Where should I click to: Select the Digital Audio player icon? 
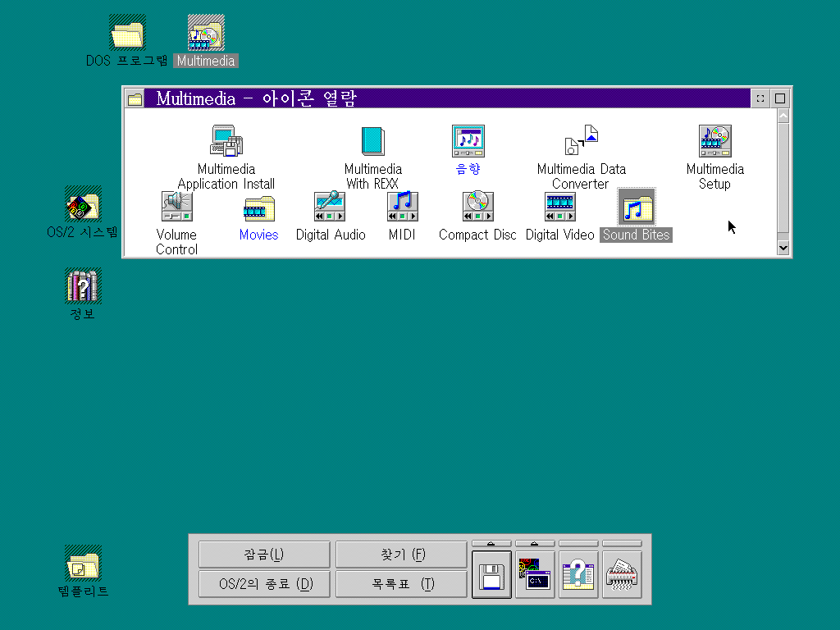(330, 206)
